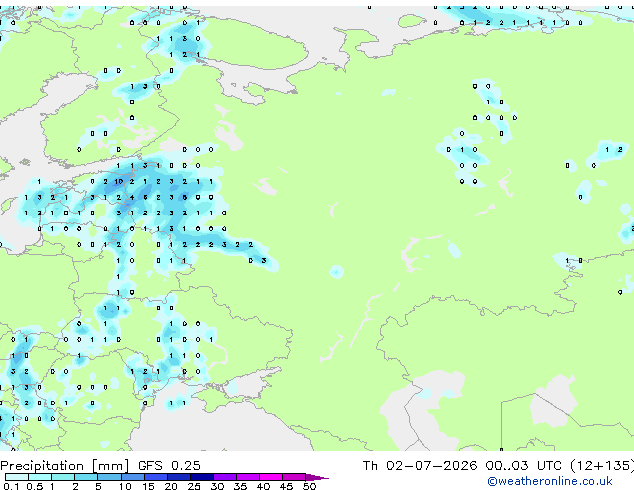Click the '25' legend scale label
The height and width of the screenshot is (490, 634).
click(x=194, y=486)
